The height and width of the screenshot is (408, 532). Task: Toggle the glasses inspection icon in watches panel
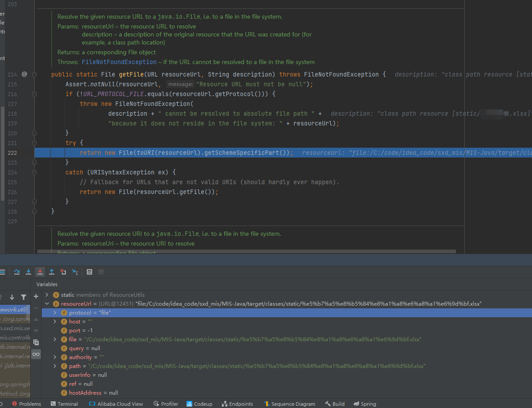point(37,355)
